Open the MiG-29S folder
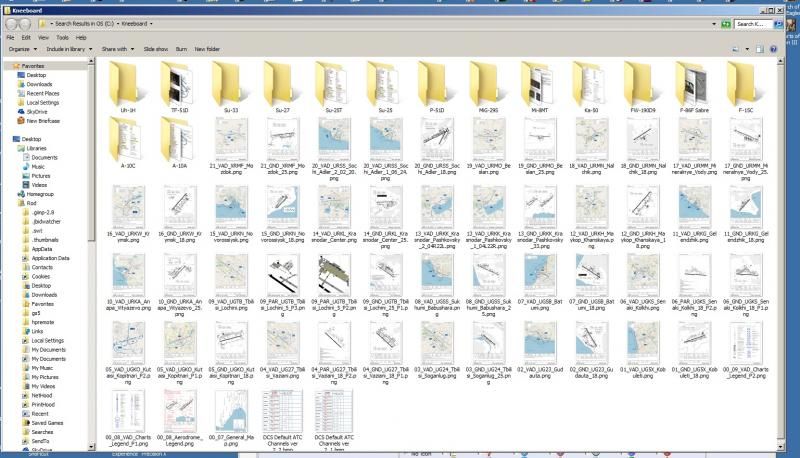800x458 pixels. 488,85
